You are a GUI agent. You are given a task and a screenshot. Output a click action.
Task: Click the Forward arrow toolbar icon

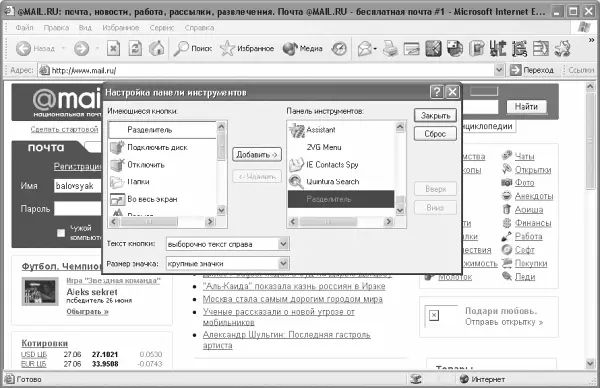point(81,49)
